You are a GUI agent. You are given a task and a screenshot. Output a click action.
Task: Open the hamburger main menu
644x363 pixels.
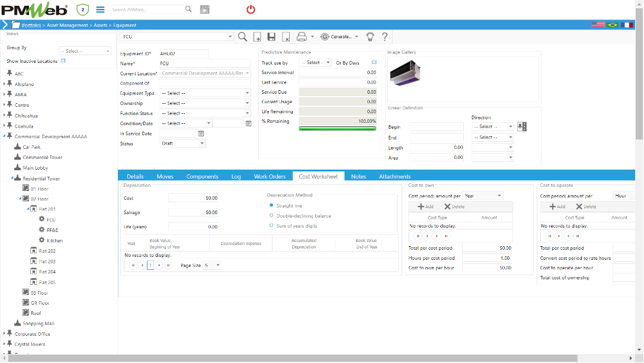click(100, 9)
